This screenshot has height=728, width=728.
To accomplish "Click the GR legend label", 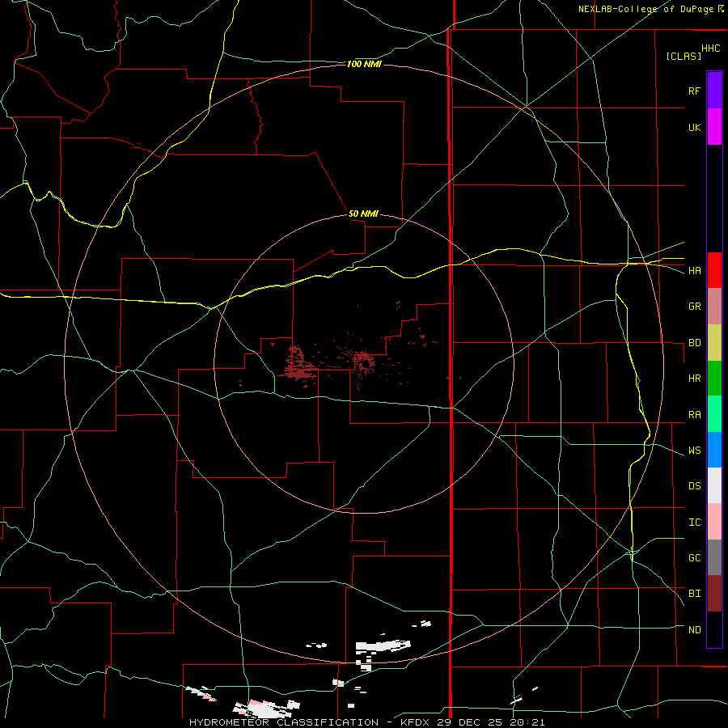I will tap(694, 307).
